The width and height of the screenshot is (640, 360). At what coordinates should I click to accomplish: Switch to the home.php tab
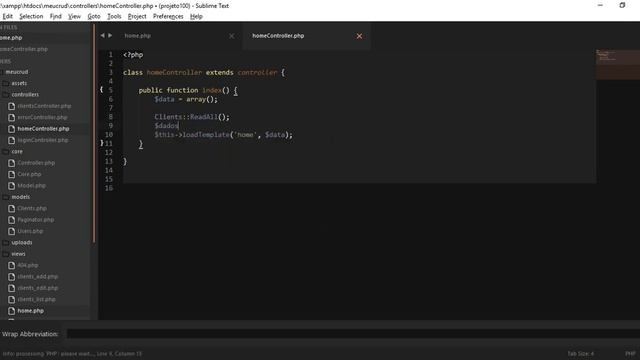[138, 36]
